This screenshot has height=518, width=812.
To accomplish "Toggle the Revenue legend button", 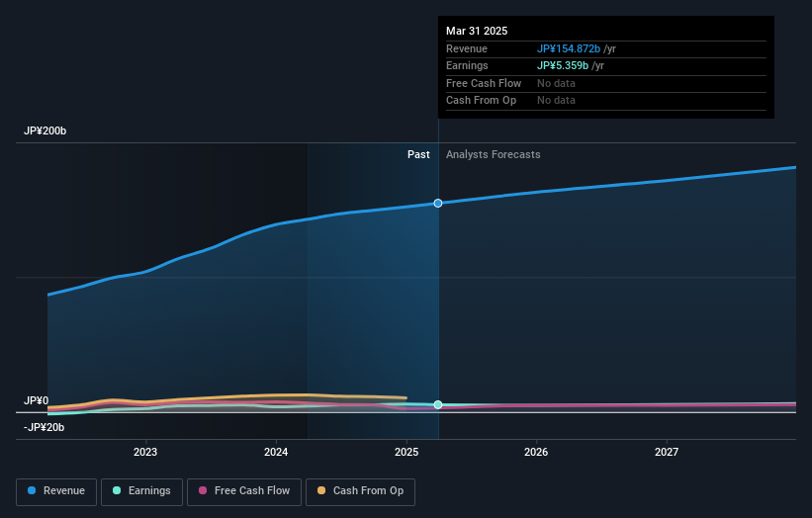I will (x=56, y=491).
